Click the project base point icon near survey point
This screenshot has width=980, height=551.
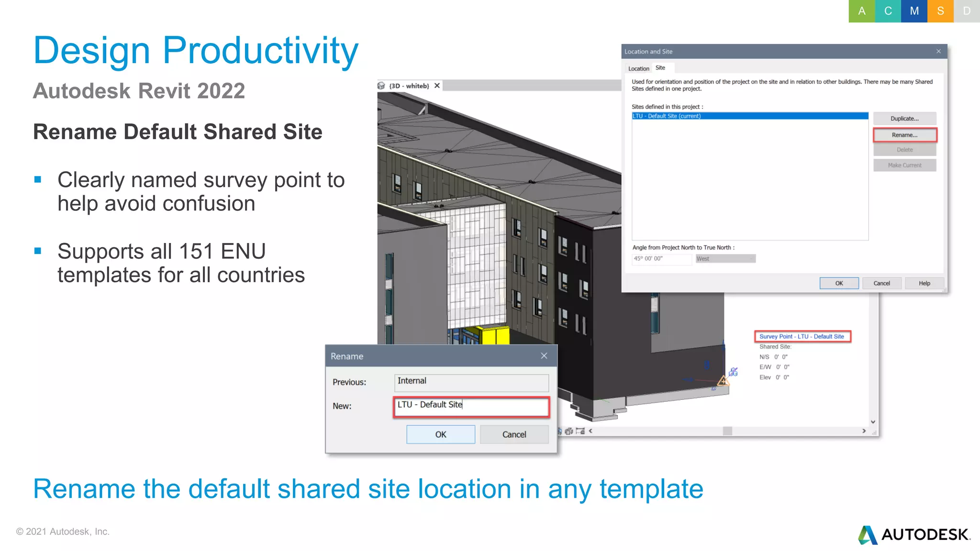click(734, 372)
